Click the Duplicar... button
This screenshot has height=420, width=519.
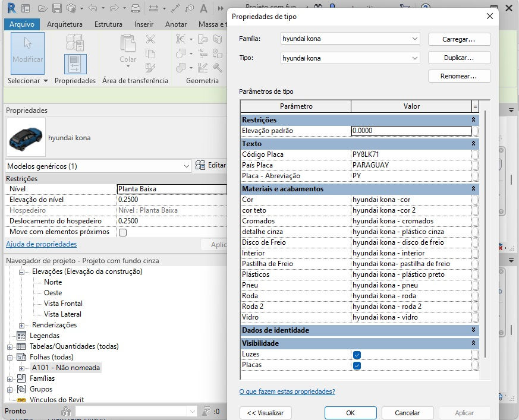point(459,58)
